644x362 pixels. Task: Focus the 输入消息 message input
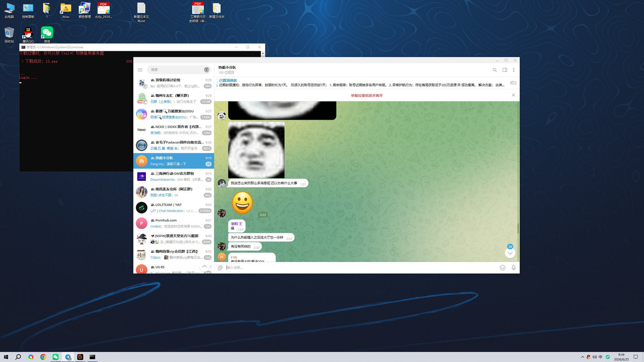pos(360,268)
